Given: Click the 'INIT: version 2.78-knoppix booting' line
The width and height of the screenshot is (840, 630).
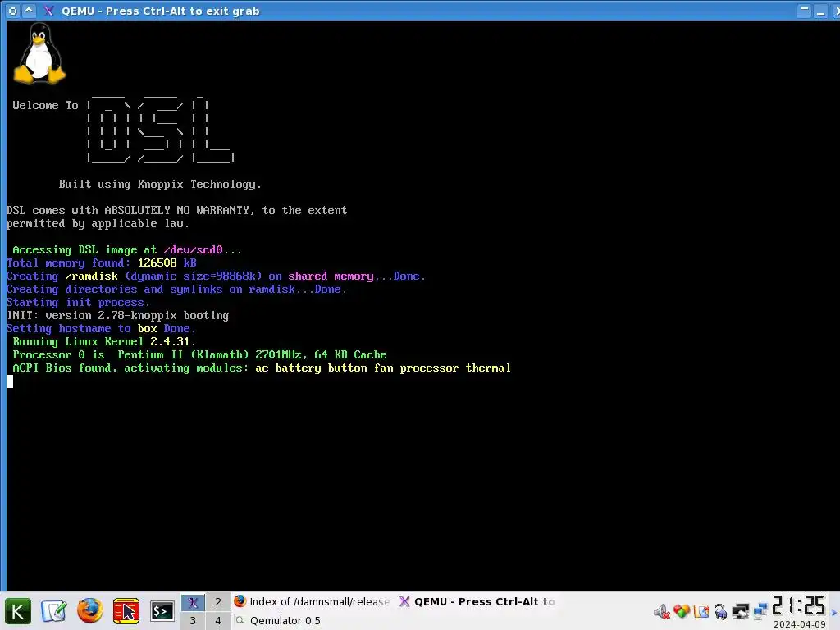Looking at the screenshot, I should point(118,316).
